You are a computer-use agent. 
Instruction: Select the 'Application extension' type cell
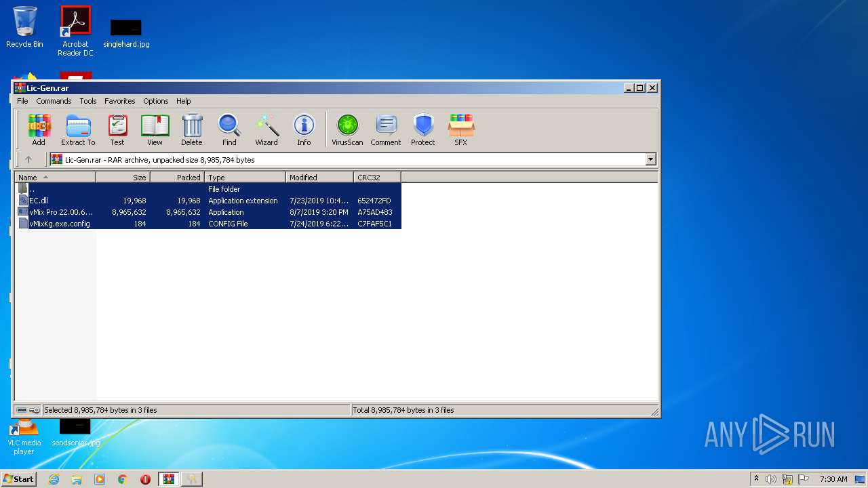pos(243,201)
